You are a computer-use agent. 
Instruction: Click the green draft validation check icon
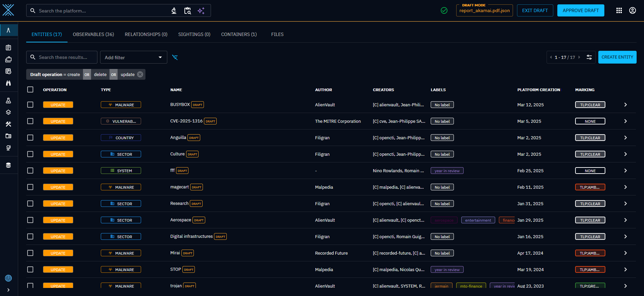tap(444, 10)
